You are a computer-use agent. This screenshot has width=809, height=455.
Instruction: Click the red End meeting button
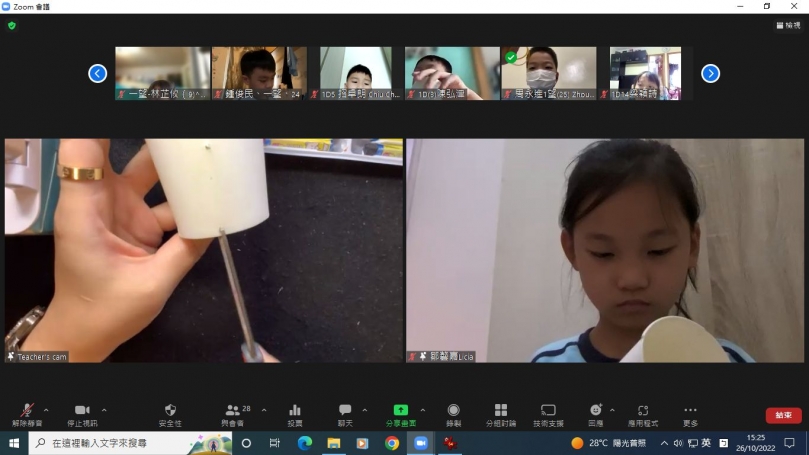(x=783, y=415)
